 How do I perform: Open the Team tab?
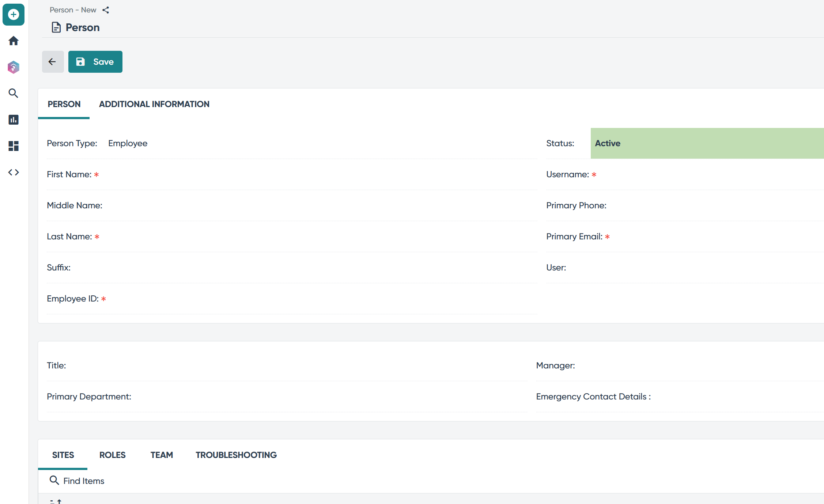pyautogui.click(x=162, y=455)
